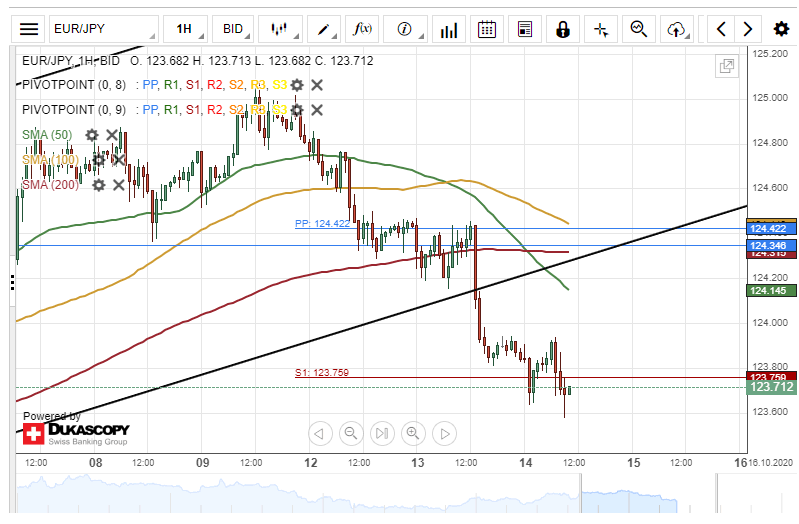
Task: Toggle the pop-out chart icon at top right
Action: [727, 67]
